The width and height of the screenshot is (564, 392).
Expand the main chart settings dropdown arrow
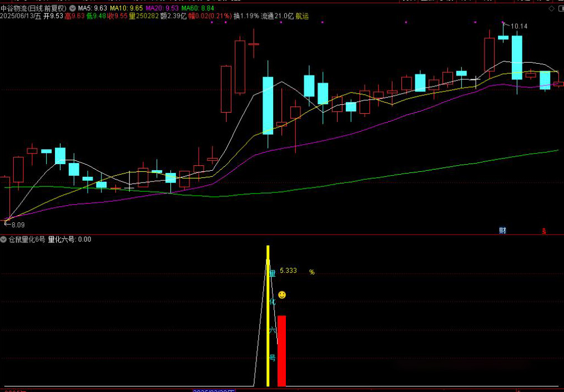pyautogui.click(x=73, y=9)
